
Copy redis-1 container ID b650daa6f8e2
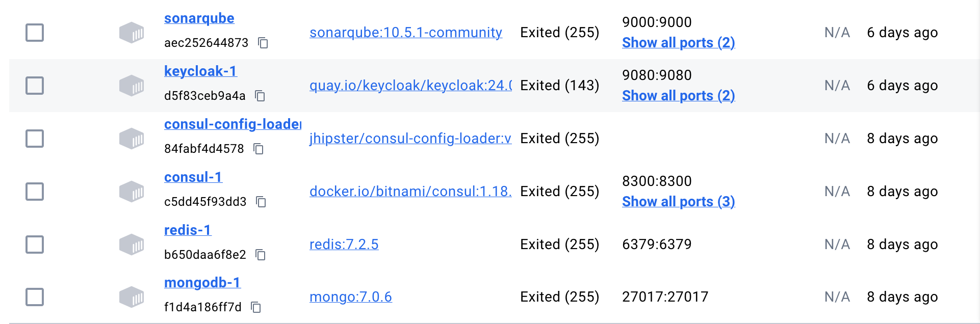[x=261, y=255]
